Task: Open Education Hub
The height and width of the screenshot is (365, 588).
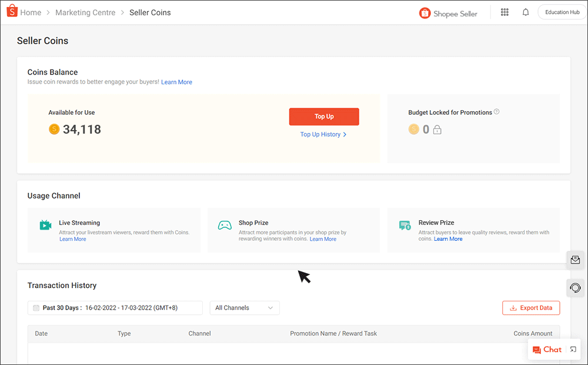Action: click(562, 12)
